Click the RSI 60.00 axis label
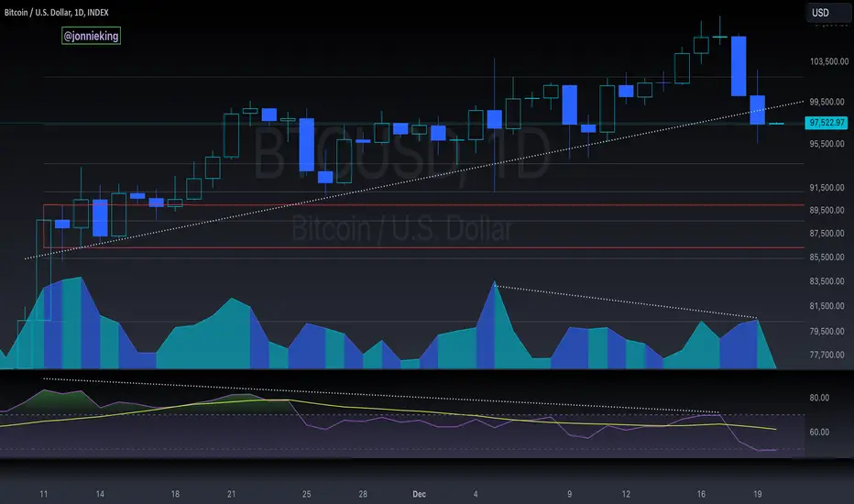The height and width of the screenshot is (504, 854). click(x=819, y=433)
